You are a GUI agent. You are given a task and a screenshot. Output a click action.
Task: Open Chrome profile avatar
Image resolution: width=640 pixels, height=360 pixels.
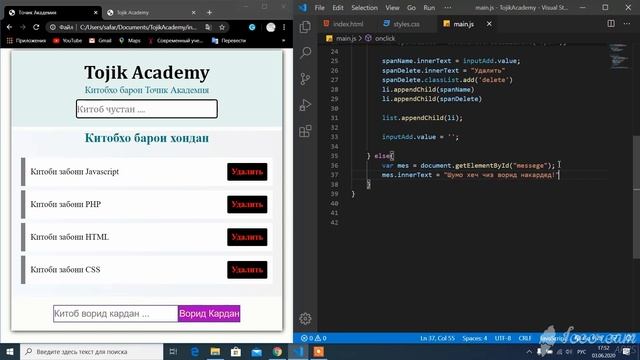coord(271,27)
